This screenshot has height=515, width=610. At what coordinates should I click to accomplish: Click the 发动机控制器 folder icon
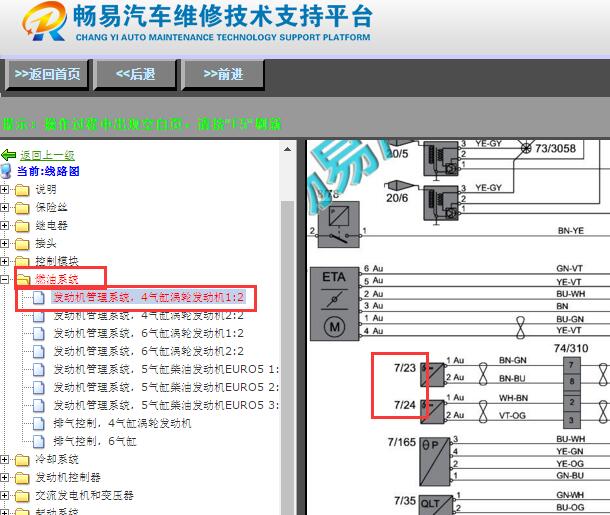click(x=22, y=478)
